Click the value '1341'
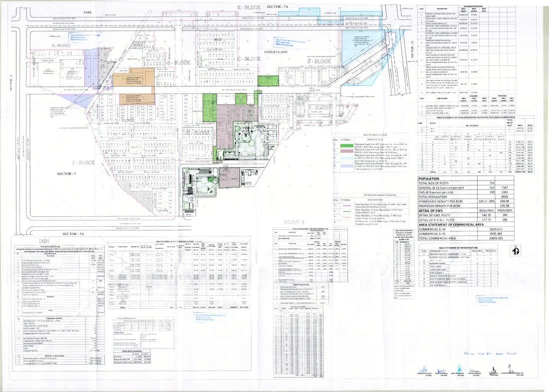Viewport: 549px width, 392px height. coord(505,192)
